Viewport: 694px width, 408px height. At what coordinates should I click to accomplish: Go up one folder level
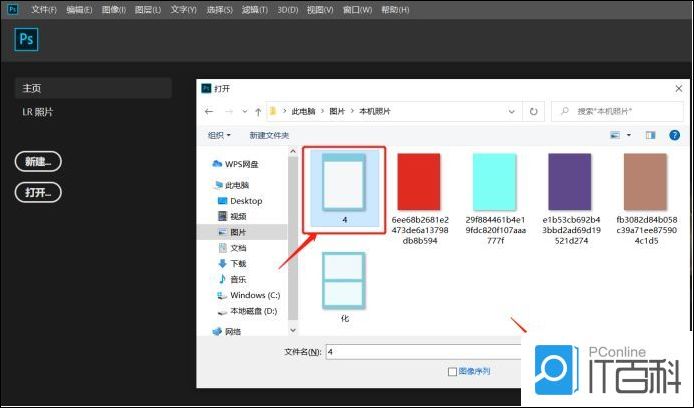coord(257,111)
